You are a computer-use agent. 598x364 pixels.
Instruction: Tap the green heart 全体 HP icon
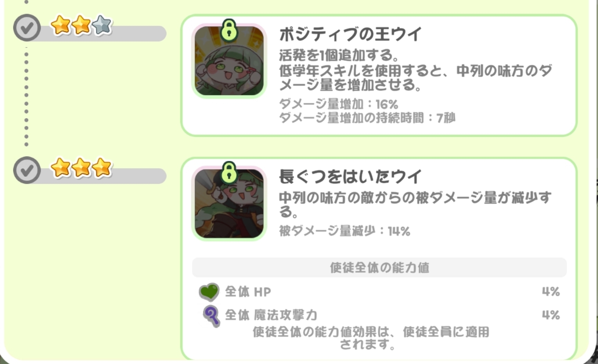[x=209, y=292]
